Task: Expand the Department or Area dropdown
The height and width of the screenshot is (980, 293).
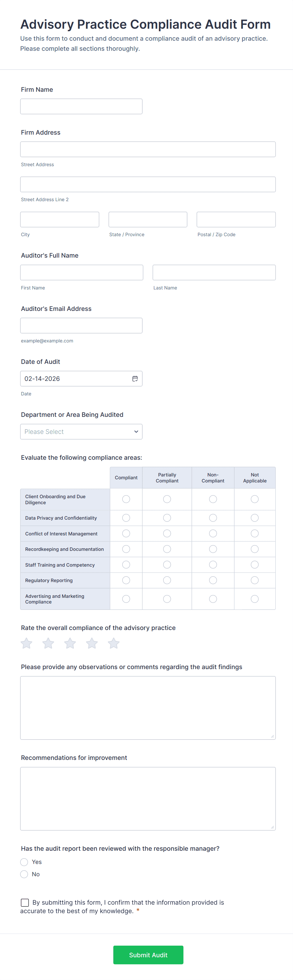Action: [x=81, y=432]
